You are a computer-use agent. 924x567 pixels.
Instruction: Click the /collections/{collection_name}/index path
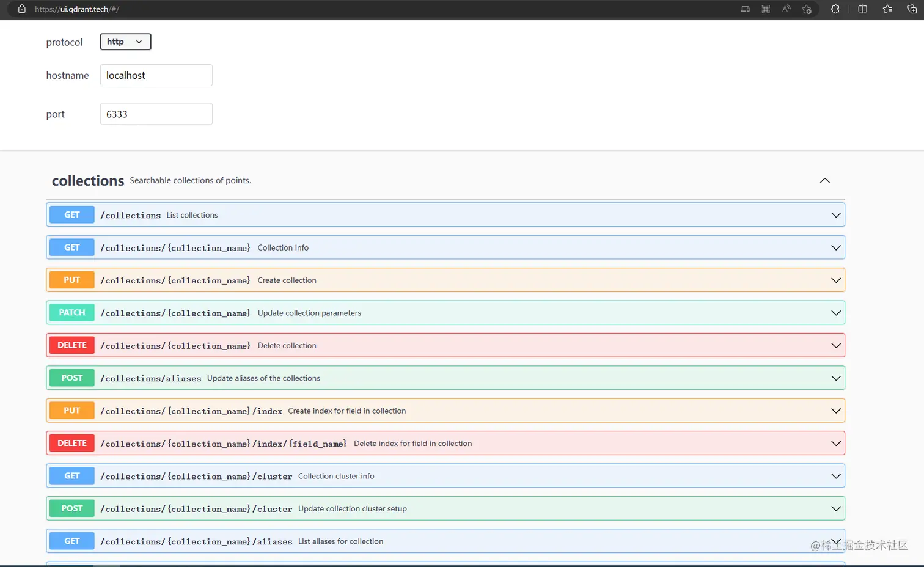click(x=191, y=411)
